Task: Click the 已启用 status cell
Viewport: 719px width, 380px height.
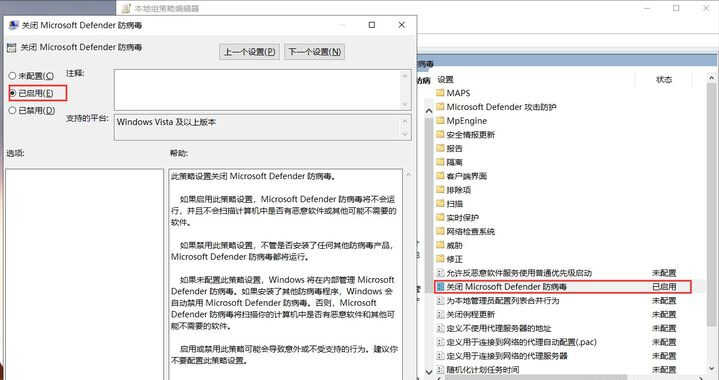Action: coord(664,286)
